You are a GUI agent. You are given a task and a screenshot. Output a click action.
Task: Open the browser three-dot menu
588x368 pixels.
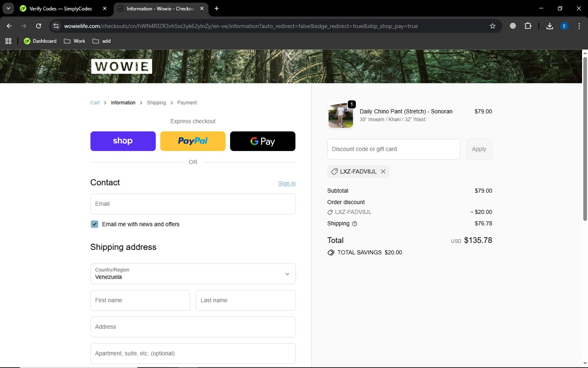tap(579, 26)
